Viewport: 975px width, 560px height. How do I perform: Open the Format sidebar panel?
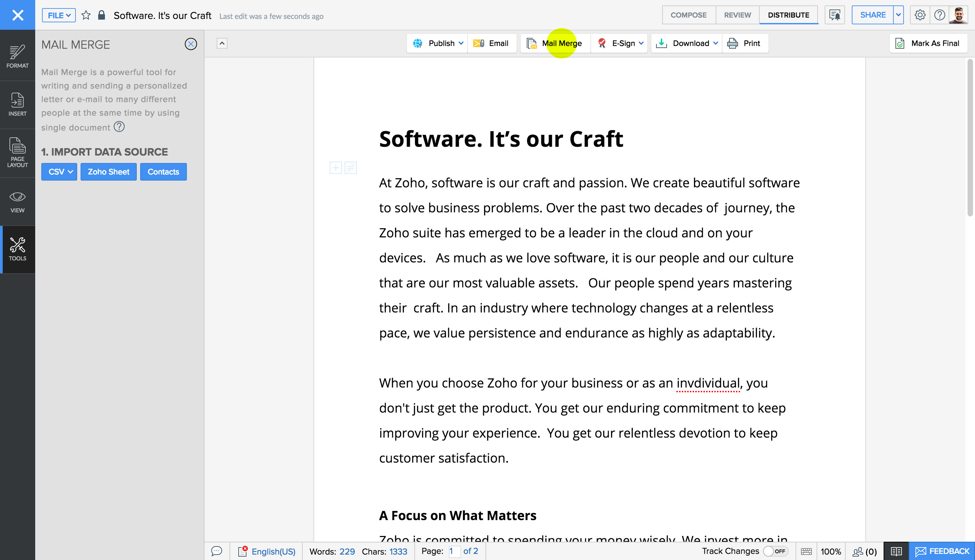[17, 56]
